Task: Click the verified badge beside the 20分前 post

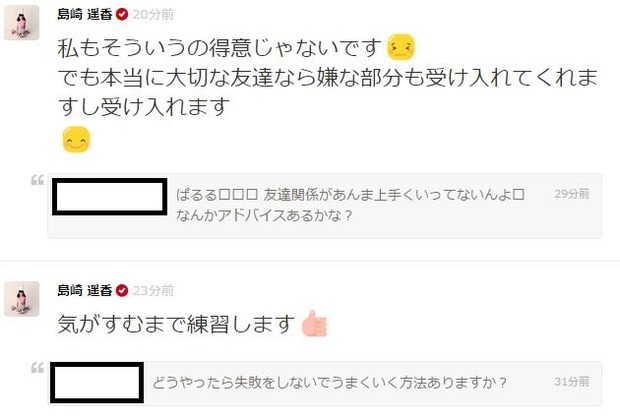Action: (122, 15)
